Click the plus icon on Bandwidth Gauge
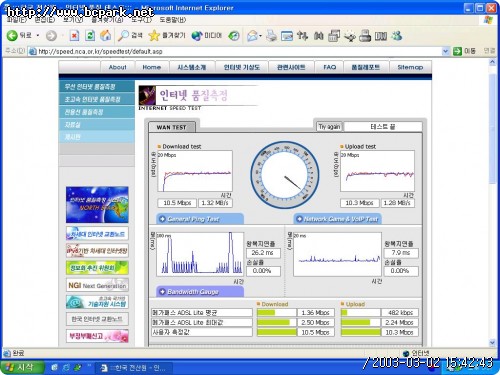Viewport: 500px width, 375px height. tap(162, 292)
